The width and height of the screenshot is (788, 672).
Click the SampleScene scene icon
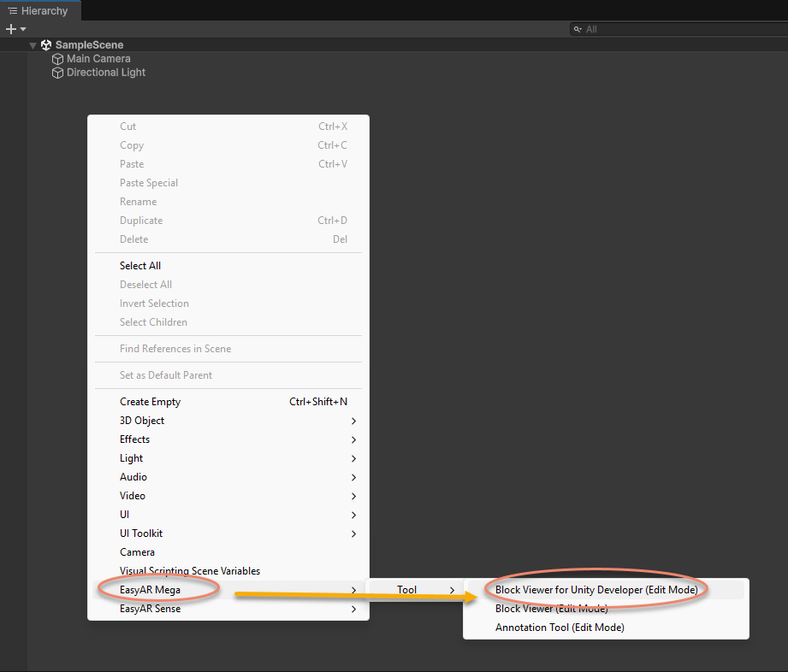tap(47, 44)
